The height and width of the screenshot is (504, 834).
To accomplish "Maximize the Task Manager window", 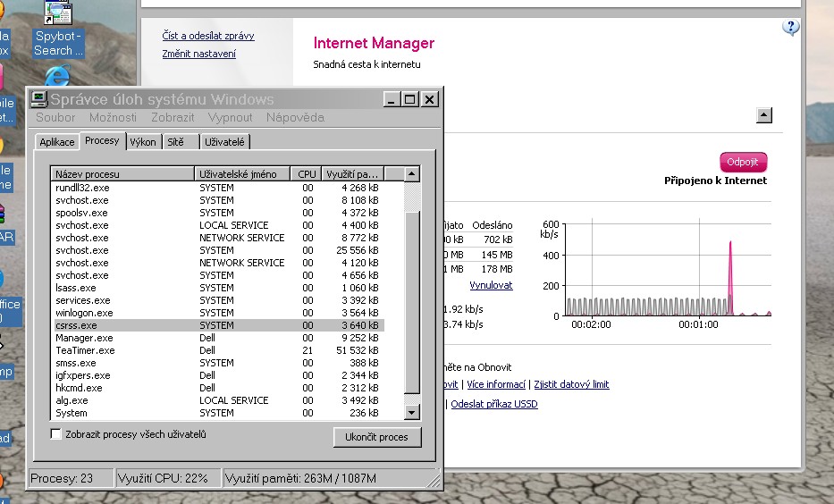I will pyautogui.click(x=409, y=99).
